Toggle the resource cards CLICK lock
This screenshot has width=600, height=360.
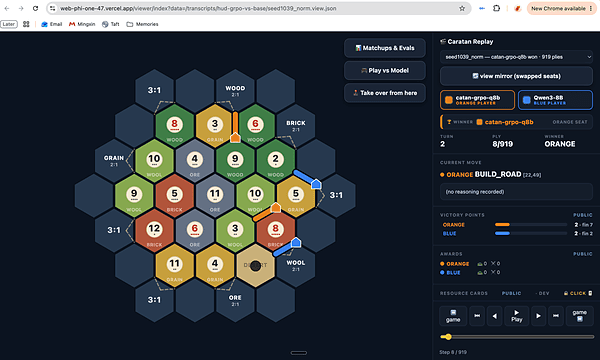point(578,293)
